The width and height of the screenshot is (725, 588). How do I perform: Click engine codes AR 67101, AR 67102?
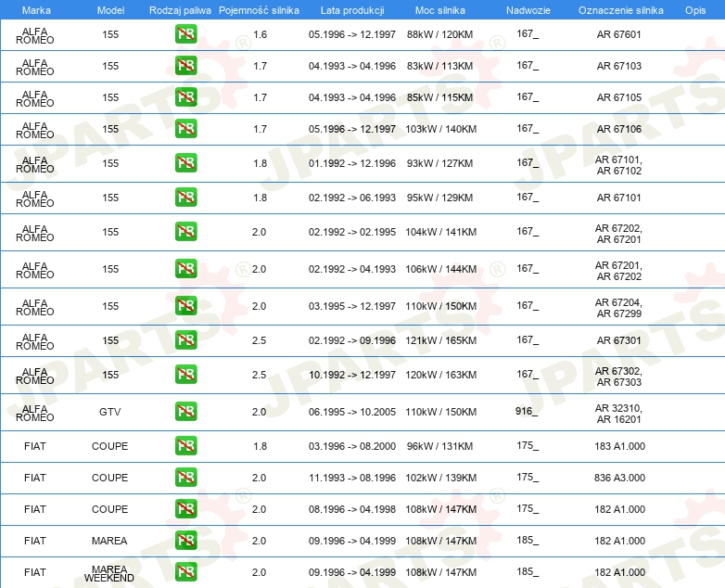click(x=618, y=165)
